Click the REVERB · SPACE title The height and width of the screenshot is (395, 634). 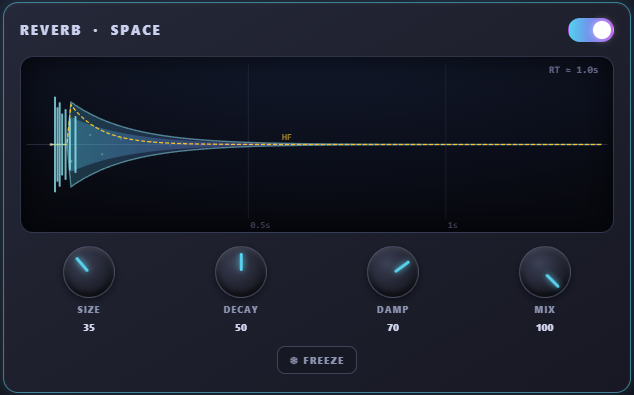[x=91, y=30]
